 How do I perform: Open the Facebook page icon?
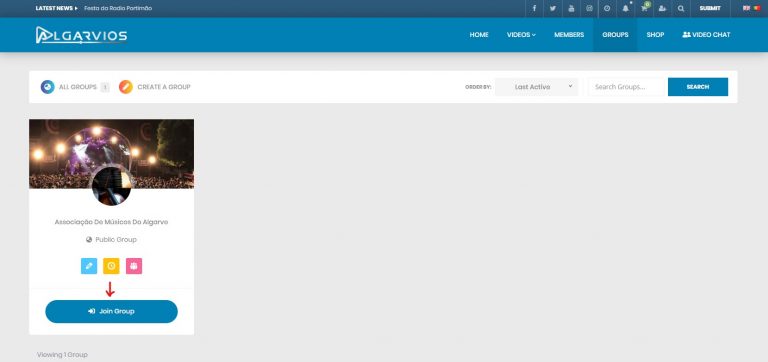coord(534,8)
